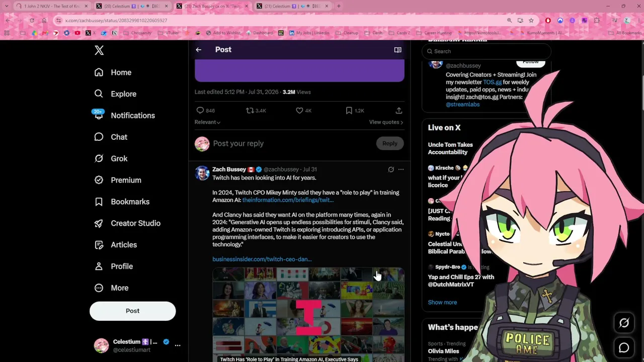Switch to the 1 John 2 NKJV tab
The height and width of the screenshot is (362, 644).
pos(52,6)
